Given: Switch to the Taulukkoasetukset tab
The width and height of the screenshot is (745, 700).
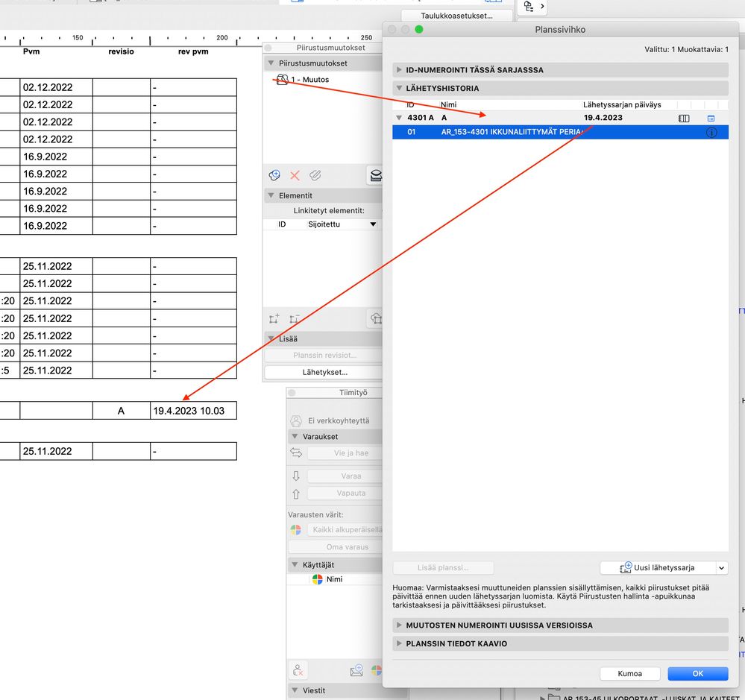Looking at the screenshot, I should pos(456,14).
